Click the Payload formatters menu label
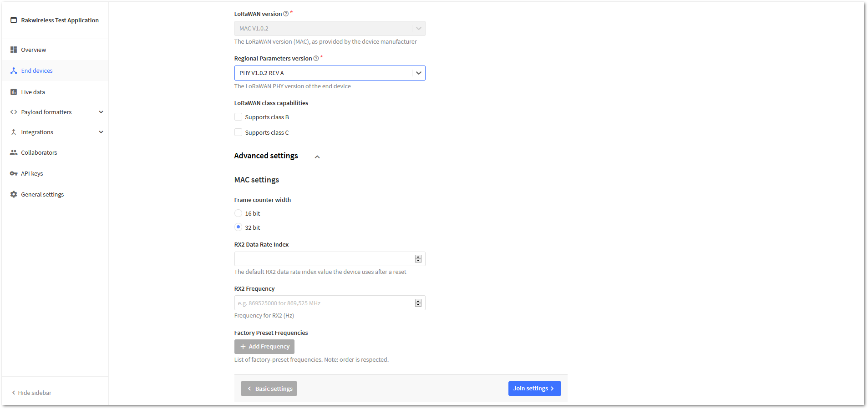Viewport: 868px width, 409px height. [x=46, y=112]
